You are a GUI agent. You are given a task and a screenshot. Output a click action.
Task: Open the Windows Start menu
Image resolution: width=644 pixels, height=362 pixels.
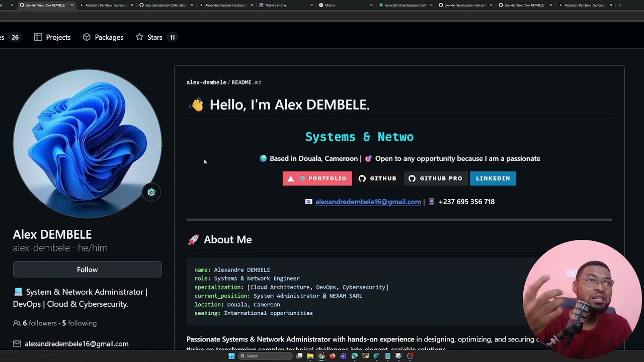pos(231,356)
